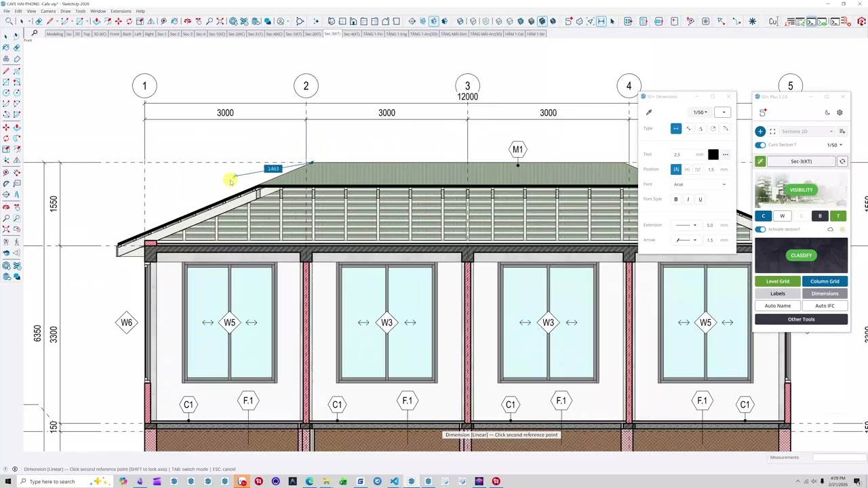This screenshot has width=868, height=488.
Task: Toggle Bold font style
Action: (x=675, y=199)
